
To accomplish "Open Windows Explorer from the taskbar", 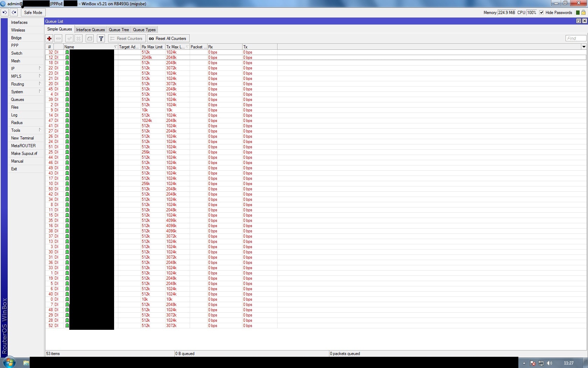I will 26,363.
